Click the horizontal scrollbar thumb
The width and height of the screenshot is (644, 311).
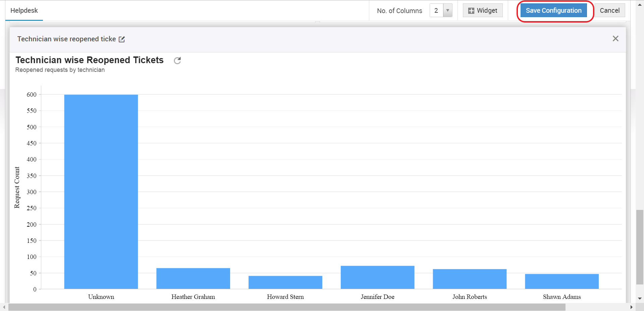pyautogui.click(x=287, y=307)
